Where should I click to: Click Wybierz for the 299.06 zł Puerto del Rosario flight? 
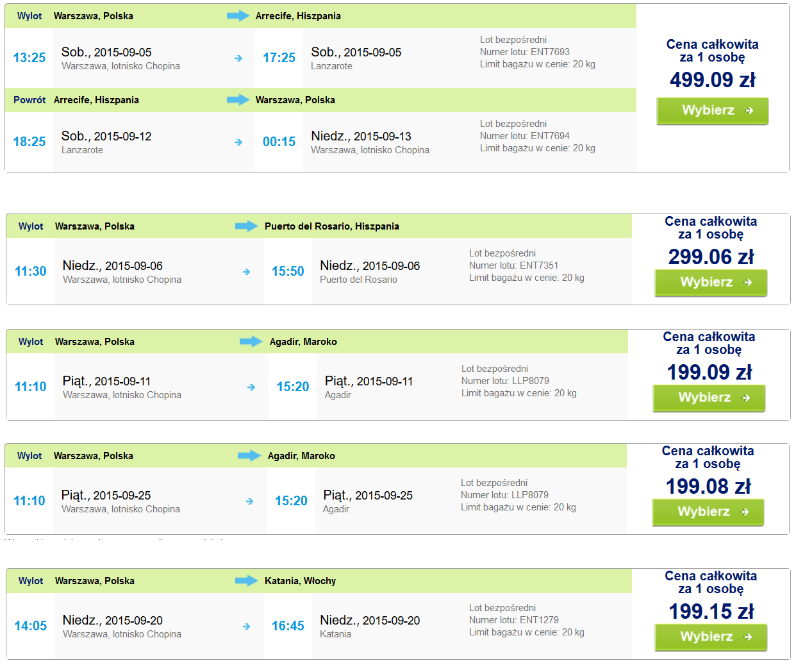pyautogui.click(x=710, y=283)
